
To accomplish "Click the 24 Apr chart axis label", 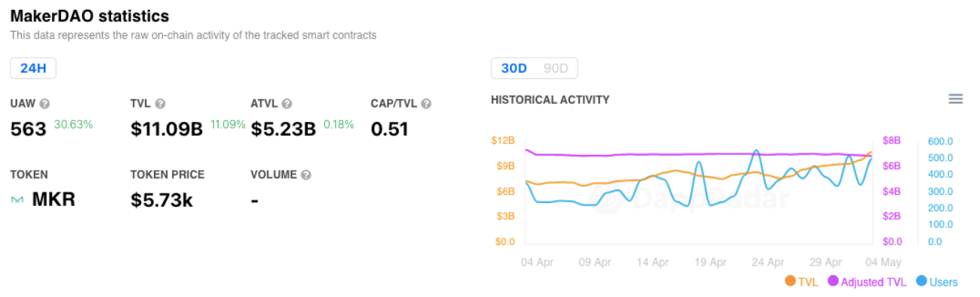I will tap(767, 262).
